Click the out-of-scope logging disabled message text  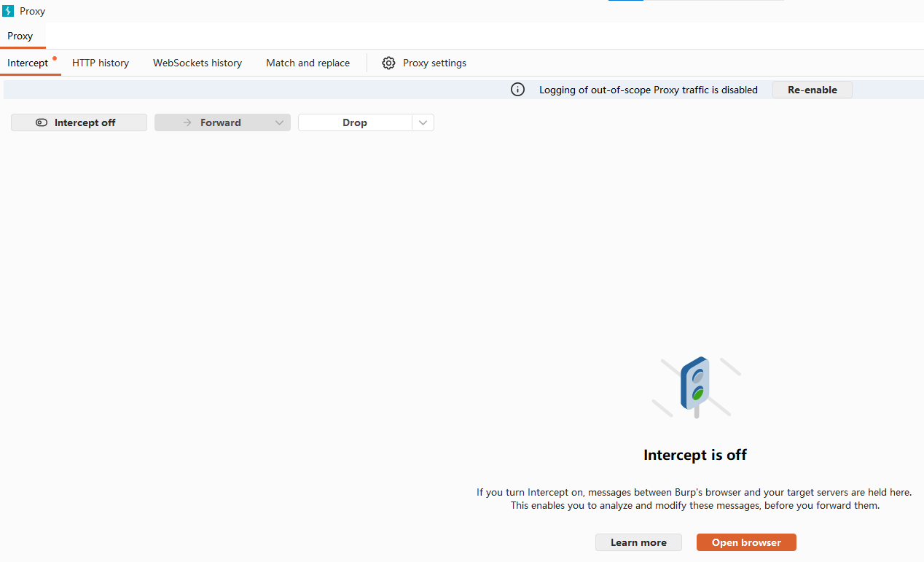648,90
